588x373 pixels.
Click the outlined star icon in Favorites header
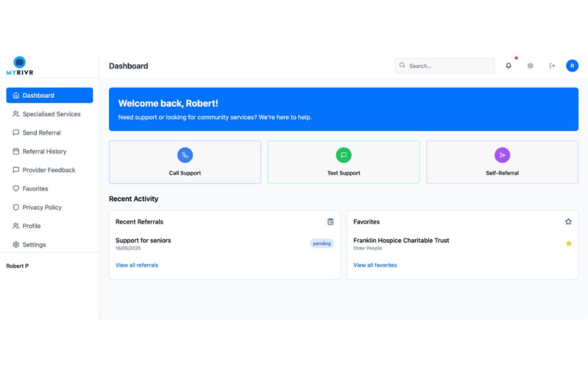[568, 222]
